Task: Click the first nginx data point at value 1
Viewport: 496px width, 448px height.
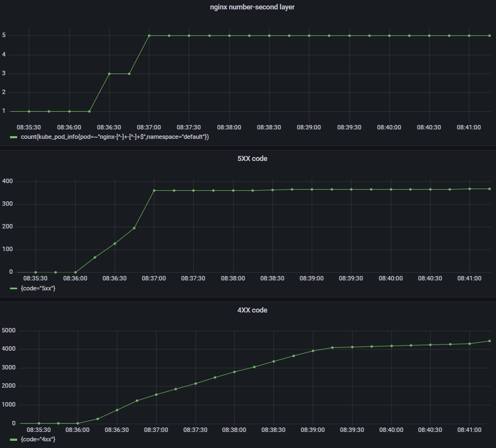Action: pyautogui.click(x=29, y=111)
